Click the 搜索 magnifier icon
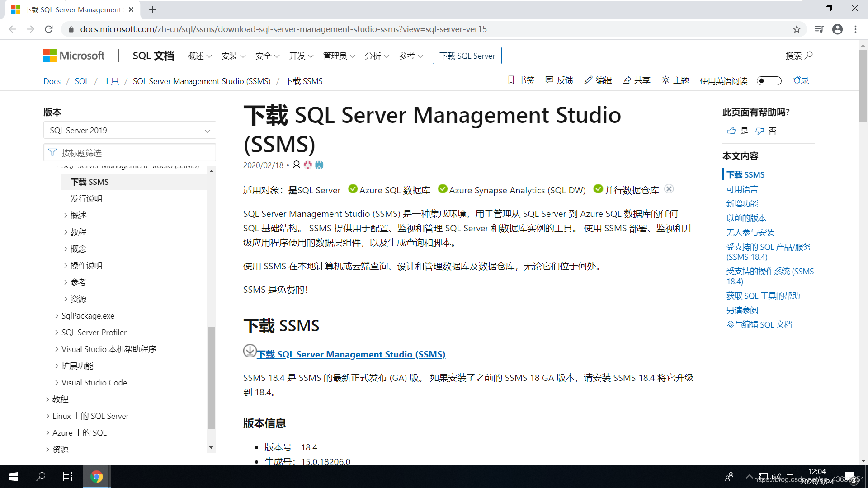This screenshot has height=488, width=868. point(809,55)
